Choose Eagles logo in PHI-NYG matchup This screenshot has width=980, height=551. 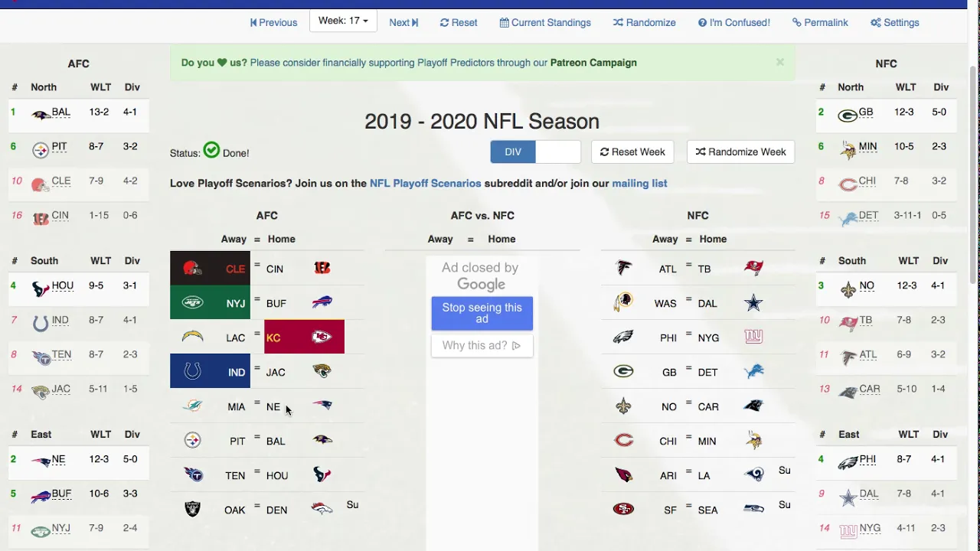(x=624, y=337)
